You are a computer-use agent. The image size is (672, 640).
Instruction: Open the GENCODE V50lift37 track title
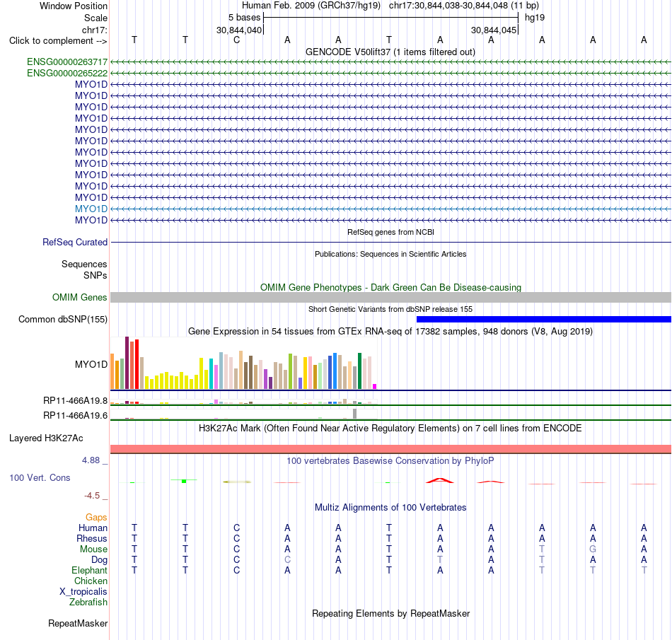[390, 52]
